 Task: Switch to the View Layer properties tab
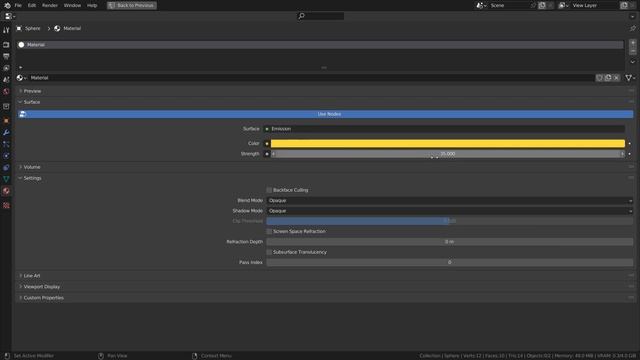(x=6, y=68)
